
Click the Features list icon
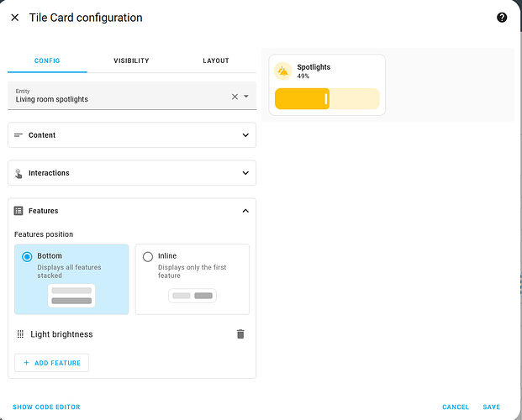click(18, 211)
